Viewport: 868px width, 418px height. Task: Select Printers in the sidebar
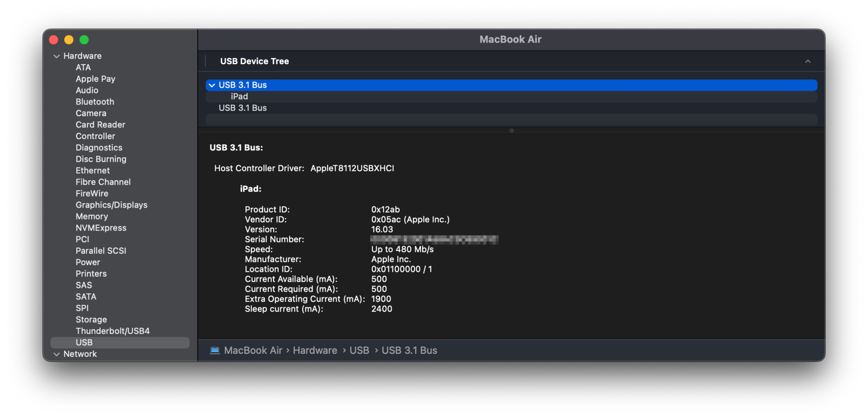91,274
